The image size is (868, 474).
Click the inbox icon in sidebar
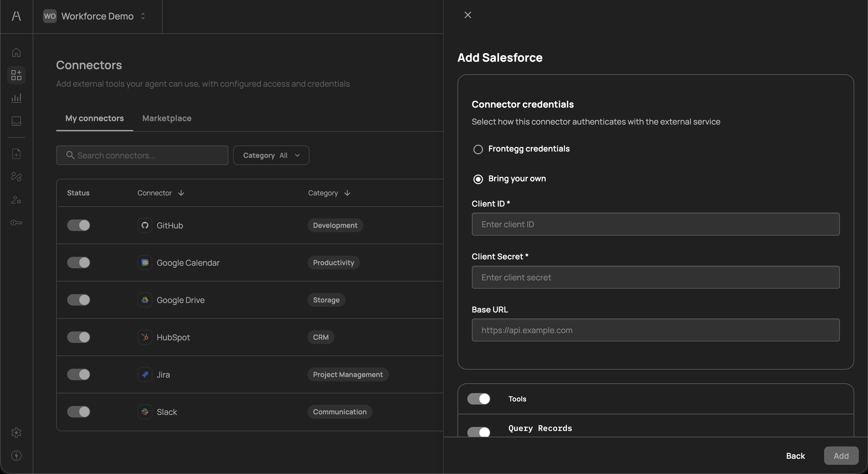16,121
